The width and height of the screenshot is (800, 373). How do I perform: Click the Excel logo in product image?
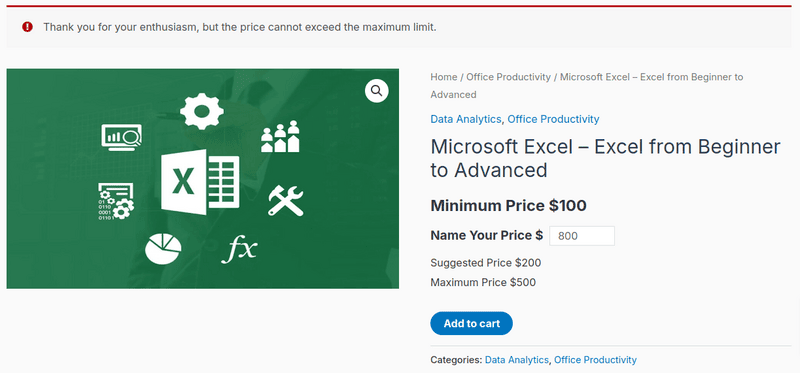pos(200,182)
